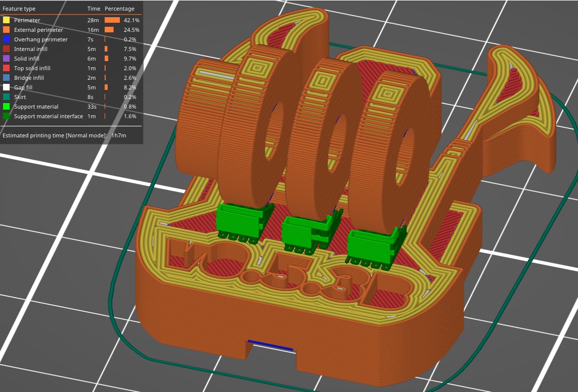Toggle the Gap fill feature label
This screenshot has width=578, height=392.
[23, 87]
